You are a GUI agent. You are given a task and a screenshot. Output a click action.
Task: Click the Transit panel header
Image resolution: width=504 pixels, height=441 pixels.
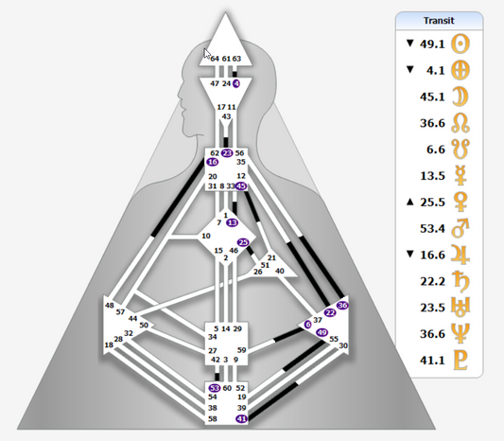pyautogui.click(x=439, y=21)
